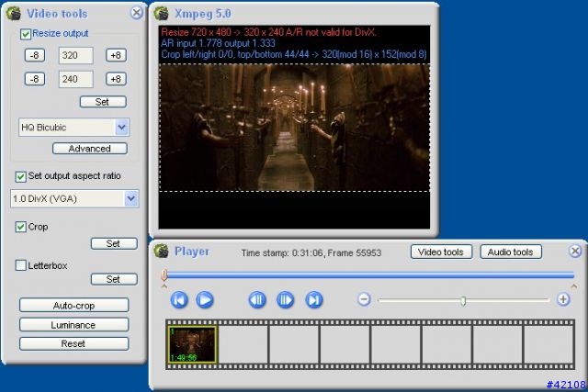Increase width with the +8 button beside 320

tap(116, 55)
